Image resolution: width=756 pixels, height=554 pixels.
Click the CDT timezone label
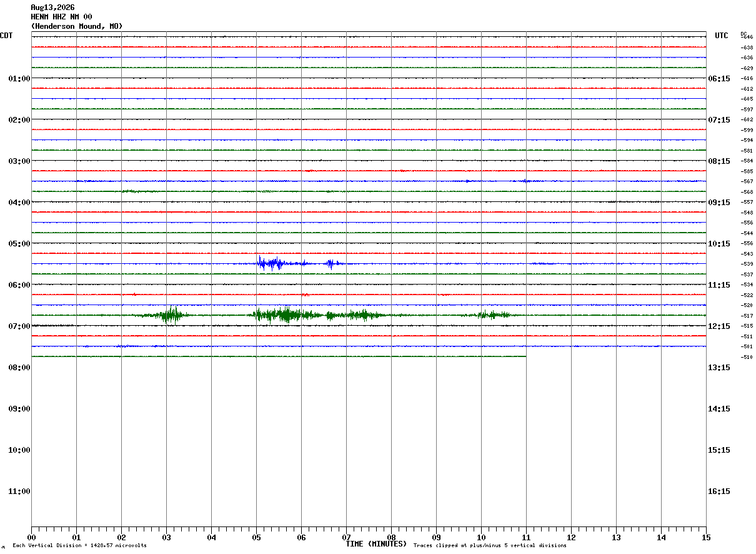pos(6,36)
